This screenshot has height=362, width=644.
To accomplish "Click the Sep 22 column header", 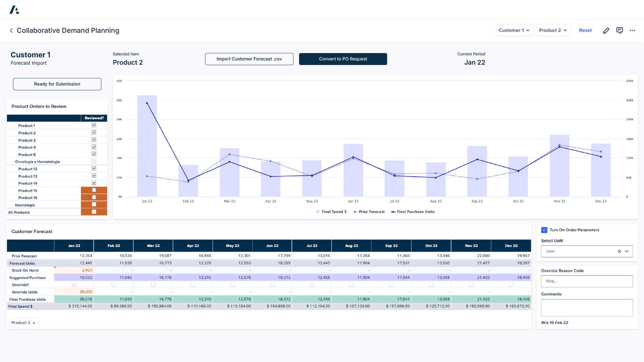I will click(391, 246).
